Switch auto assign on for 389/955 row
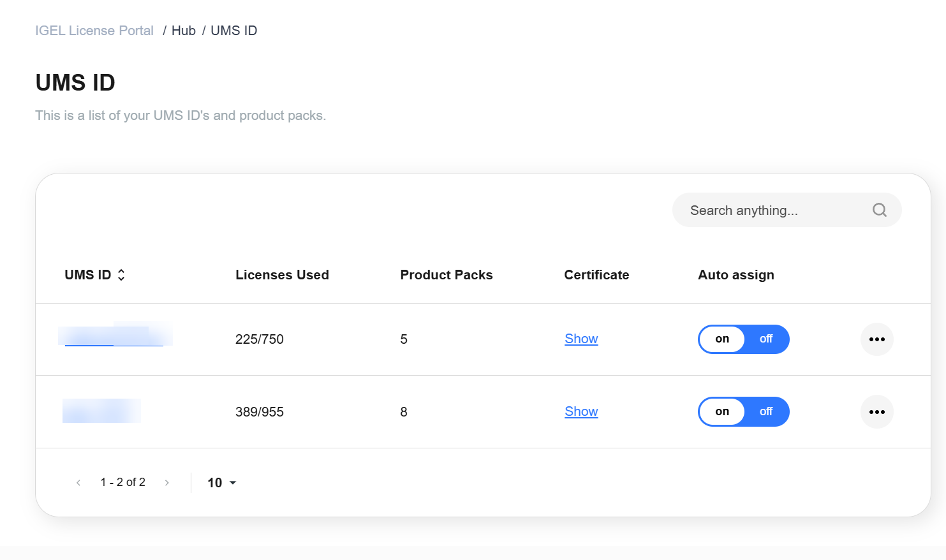This screenshot has height=560, width=946. point(722,412)
